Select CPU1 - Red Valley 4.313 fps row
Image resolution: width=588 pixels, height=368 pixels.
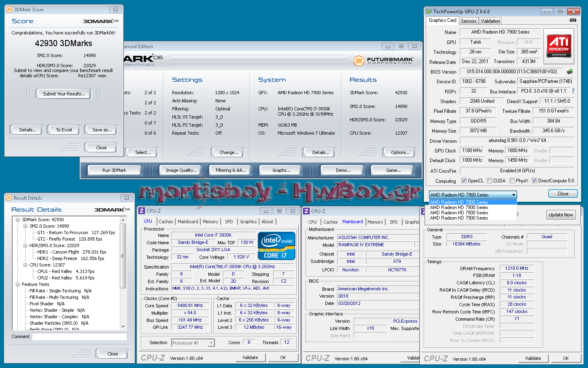(x=66, y=271)
